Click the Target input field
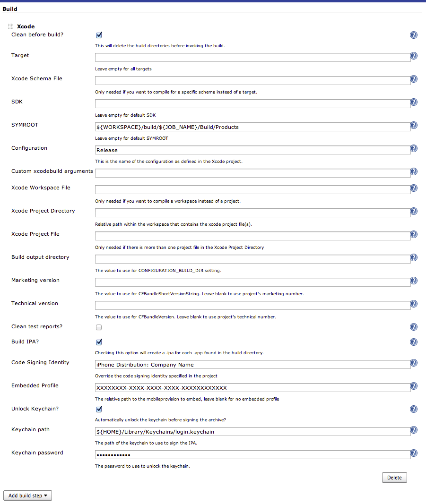Screen dimensions: 426x504 [252, 57]
